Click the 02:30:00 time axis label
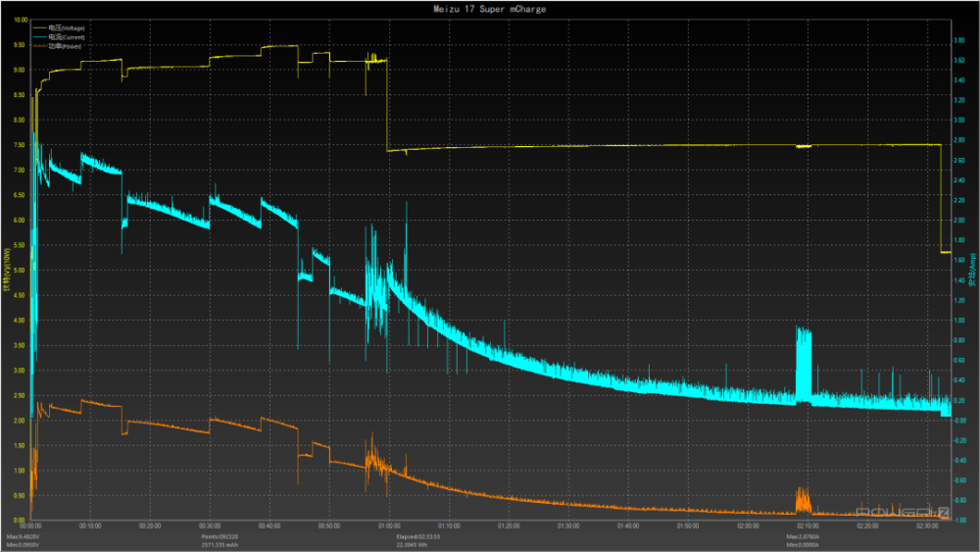Screen dimensions: 980x552 [927, 527]
